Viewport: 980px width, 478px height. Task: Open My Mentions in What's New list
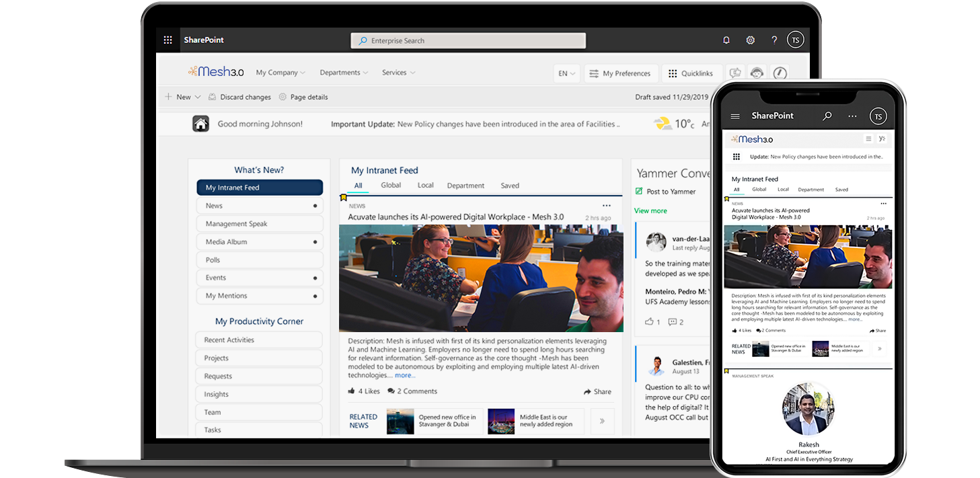point(260,296)
